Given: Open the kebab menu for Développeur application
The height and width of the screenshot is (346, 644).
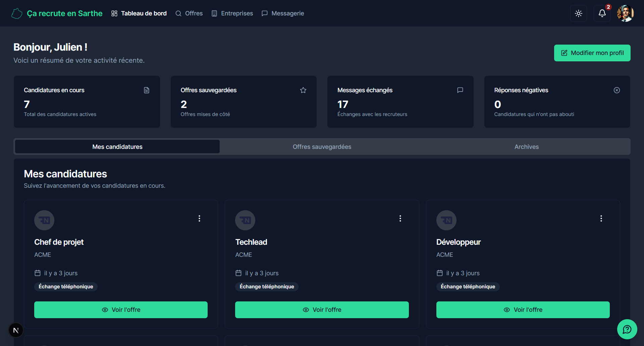Looking at the screenshot, I should pyautogui.click(x=601, y=219).
